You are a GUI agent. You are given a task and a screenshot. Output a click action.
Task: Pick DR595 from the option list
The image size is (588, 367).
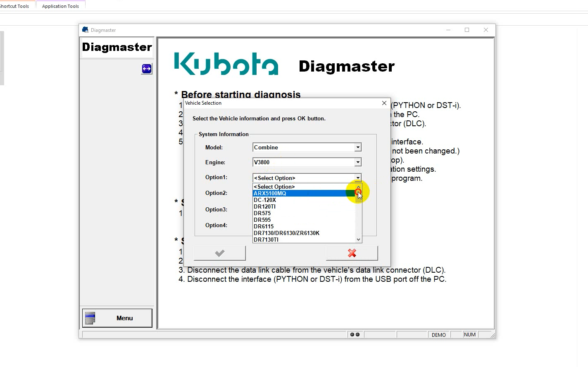point(304,220)
